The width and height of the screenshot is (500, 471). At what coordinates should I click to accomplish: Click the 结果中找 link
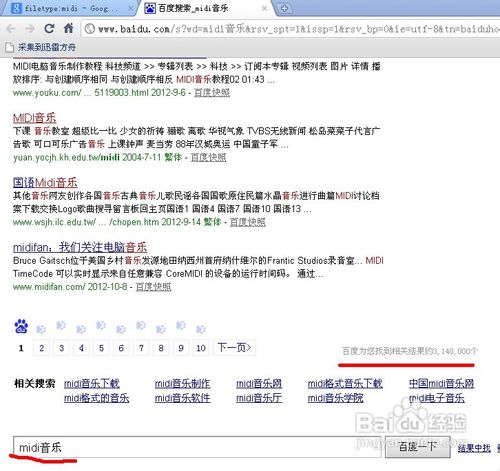(x=474, y=448)
